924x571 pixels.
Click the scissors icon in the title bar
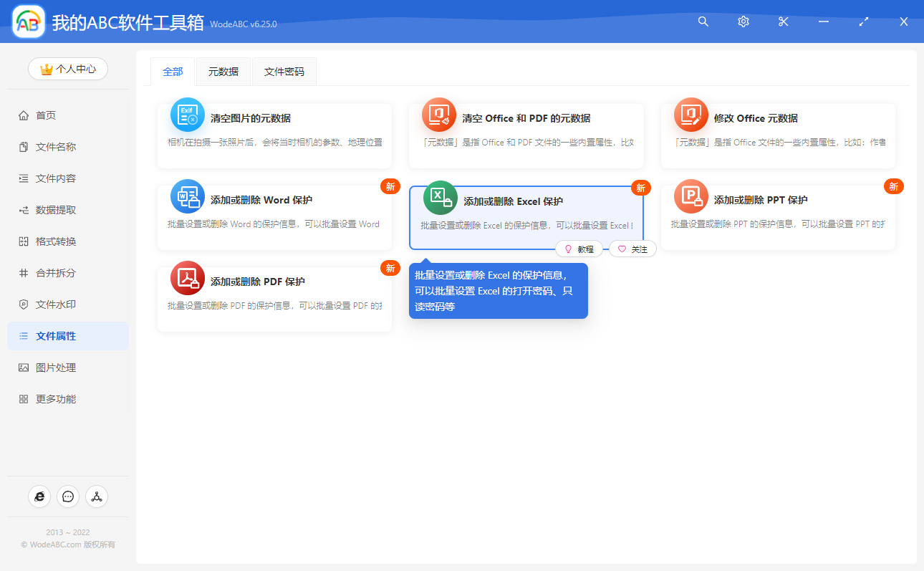point(783,21)
